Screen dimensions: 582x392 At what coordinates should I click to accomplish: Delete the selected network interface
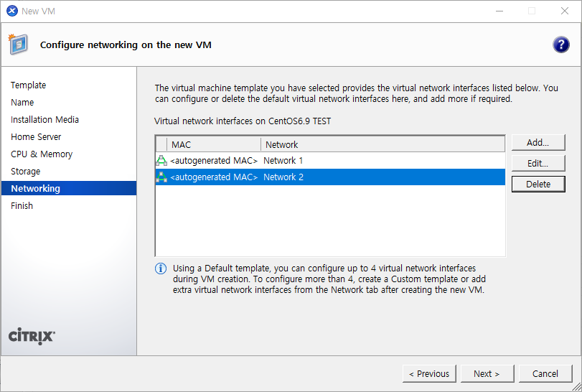538,184
